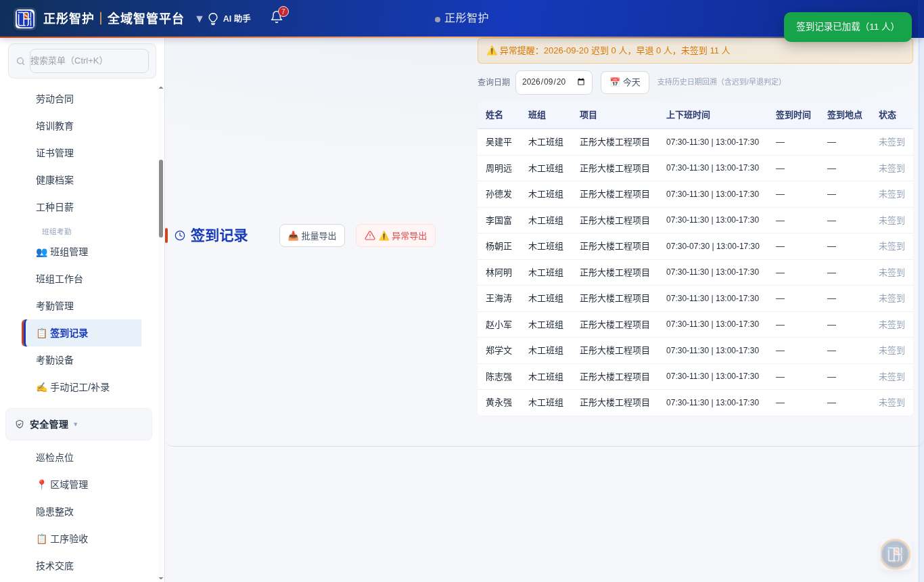This screenshot has width=924, height=582.
Task: Select the name 孙德发
Action: pyautogui.click(x=499, y=194)
